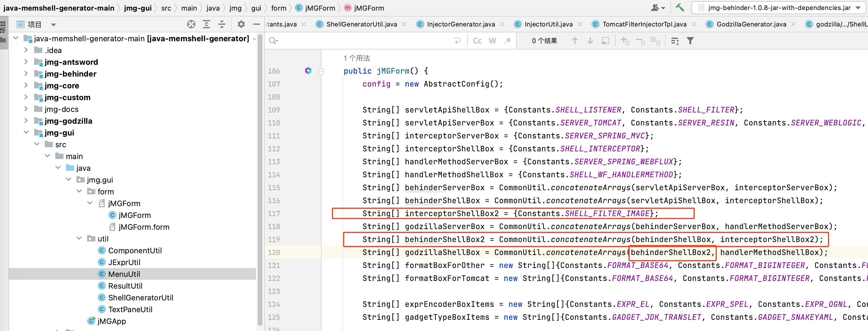The width and height of the screenshot is (868, 331).
Task: Click the 项目 tool window side button
Action: tap(3, 27)
